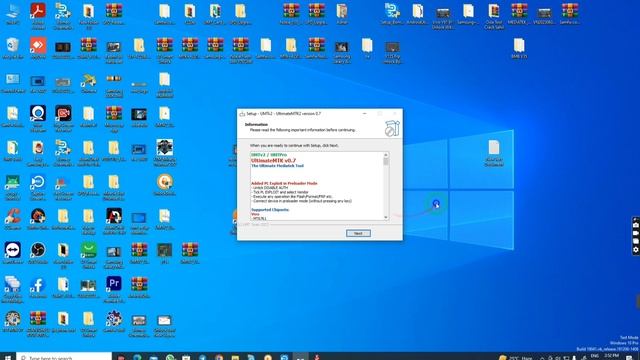The height and width of the screenshot is (360, 640).
Task: Click the gear icon on the right-edge recorder bar
Action: [x=636, y=249]
